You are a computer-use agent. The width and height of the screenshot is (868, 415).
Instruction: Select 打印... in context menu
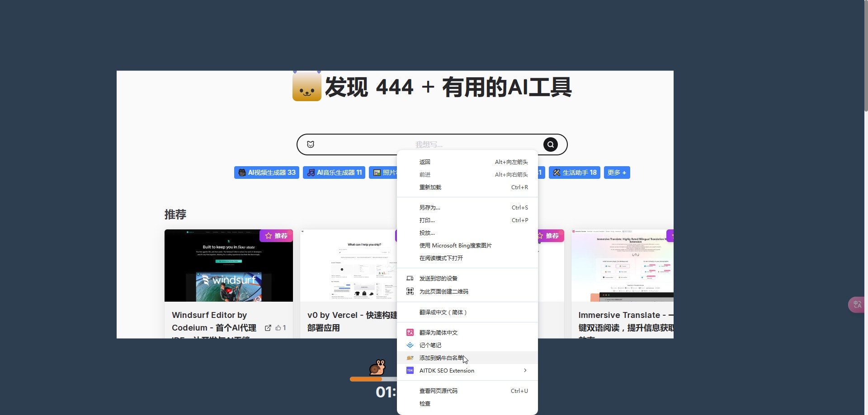click(467, 220)
